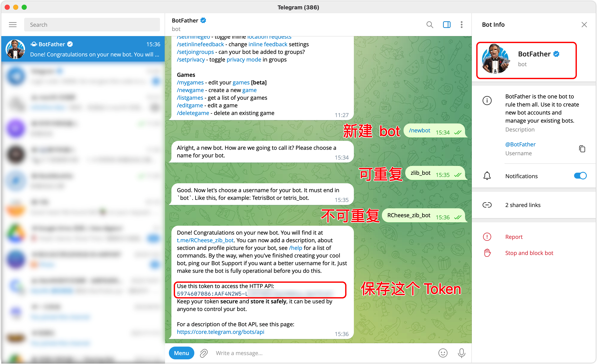This screenshot has height=364, width=597.
Task: Click the stop and block bot icon
Action: 487,253
